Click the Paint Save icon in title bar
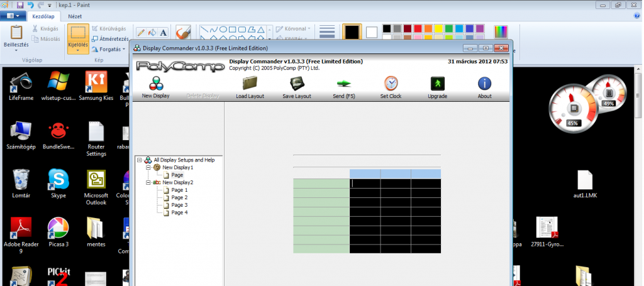644x286 pixels. tap(19, 5)
